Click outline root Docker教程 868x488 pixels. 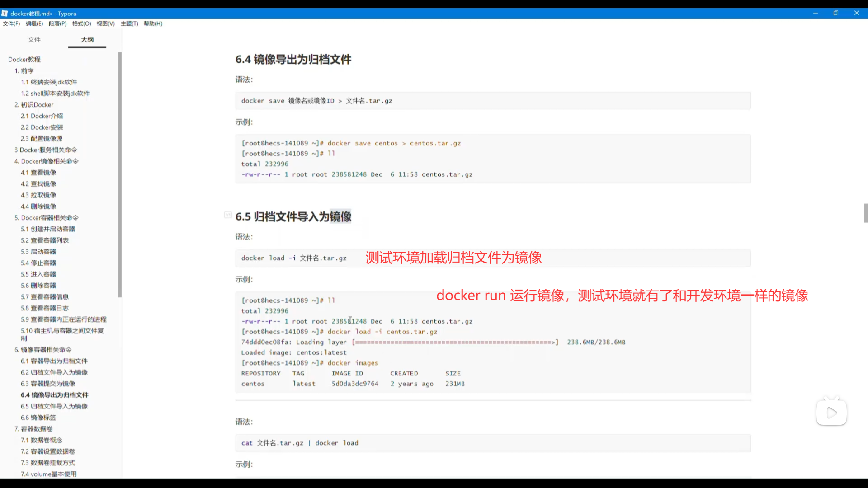[x=24, y=60]
